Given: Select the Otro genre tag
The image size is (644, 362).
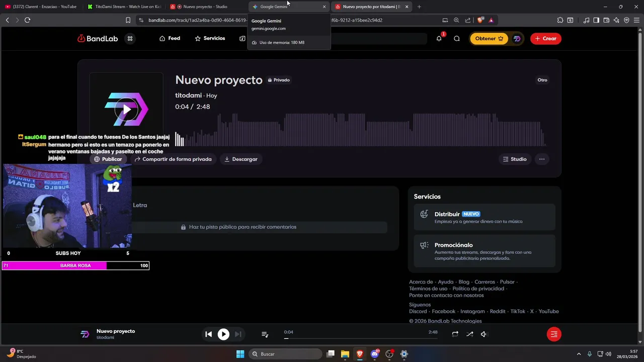Looking at the screenshot, I should tap(542, 80).
